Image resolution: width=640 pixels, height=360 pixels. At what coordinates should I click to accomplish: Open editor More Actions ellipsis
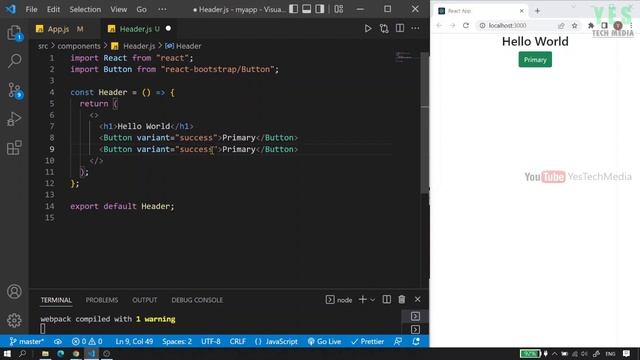pos(415,28)
